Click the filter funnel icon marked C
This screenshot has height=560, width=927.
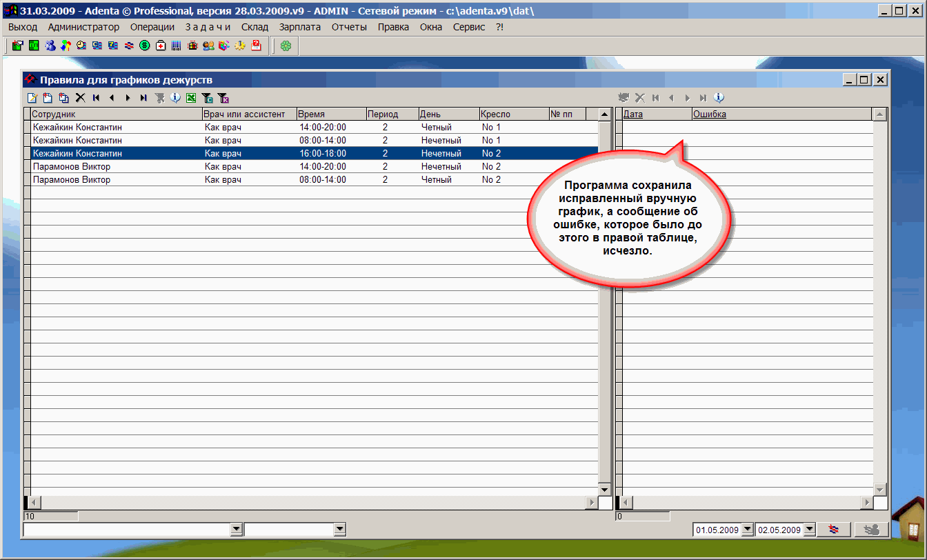pyautogui.click(x=207, y=98)
